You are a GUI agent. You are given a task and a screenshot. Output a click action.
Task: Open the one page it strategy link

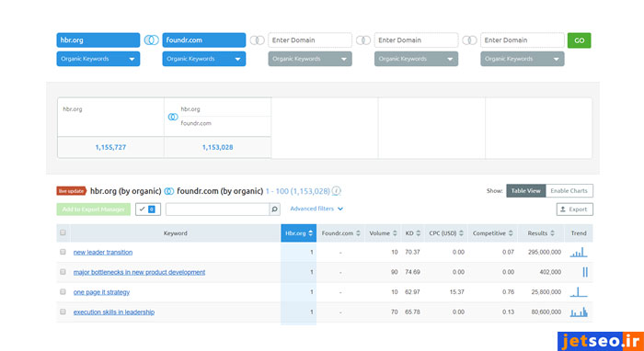click(x=101, y=292)
